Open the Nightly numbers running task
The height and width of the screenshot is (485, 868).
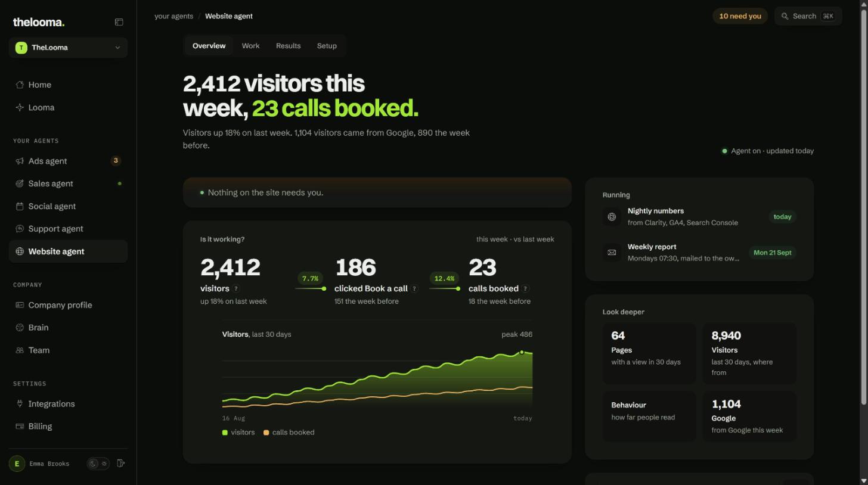pos(699,217)
